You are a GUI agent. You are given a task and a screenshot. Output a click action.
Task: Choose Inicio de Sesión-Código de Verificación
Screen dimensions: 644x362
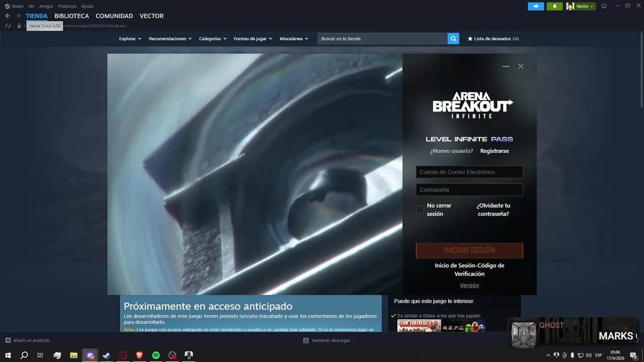pos(469,269)
